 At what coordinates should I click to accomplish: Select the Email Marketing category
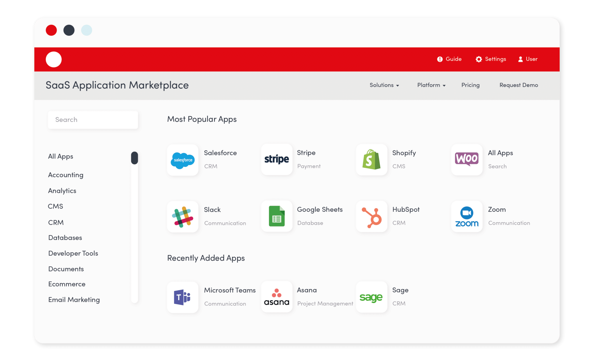pyautogui.click(x=74, y=300)
